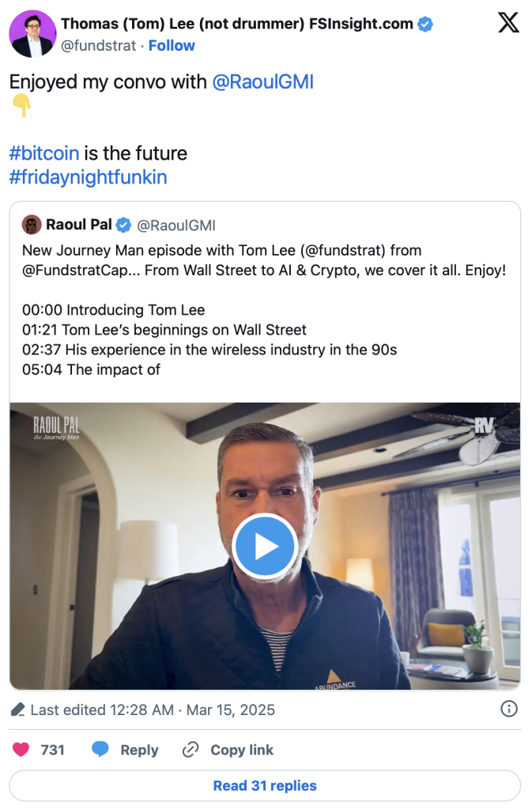Open the tweet info circle icon
The width and height of the screenshot is (532, 810).
click(510, 709)
